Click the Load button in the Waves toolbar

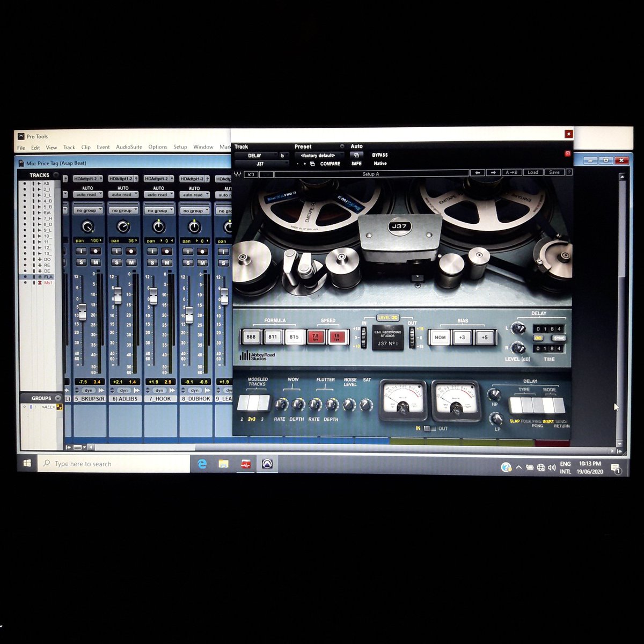(533, 172)
